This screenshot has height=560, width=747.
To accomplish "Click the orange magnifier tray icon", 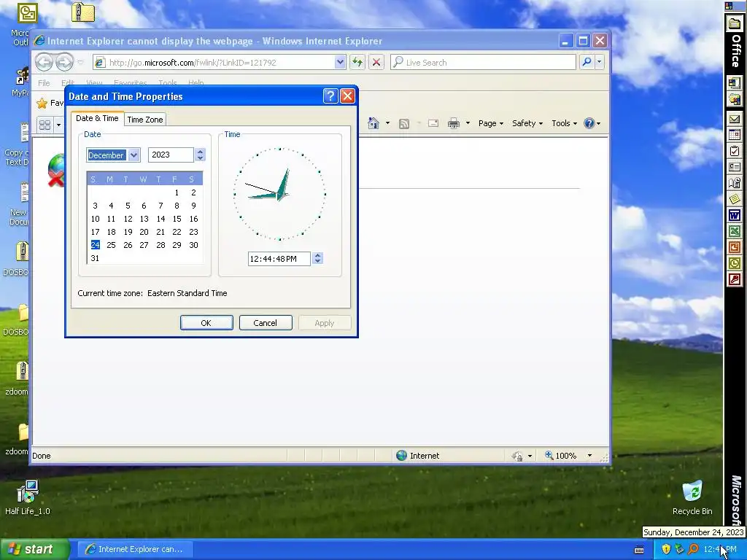I will [693, 549].
